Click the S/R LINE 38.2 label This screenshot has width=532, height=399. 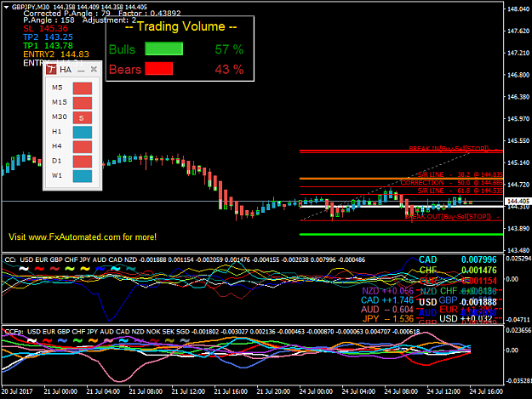tap(460, 174)
